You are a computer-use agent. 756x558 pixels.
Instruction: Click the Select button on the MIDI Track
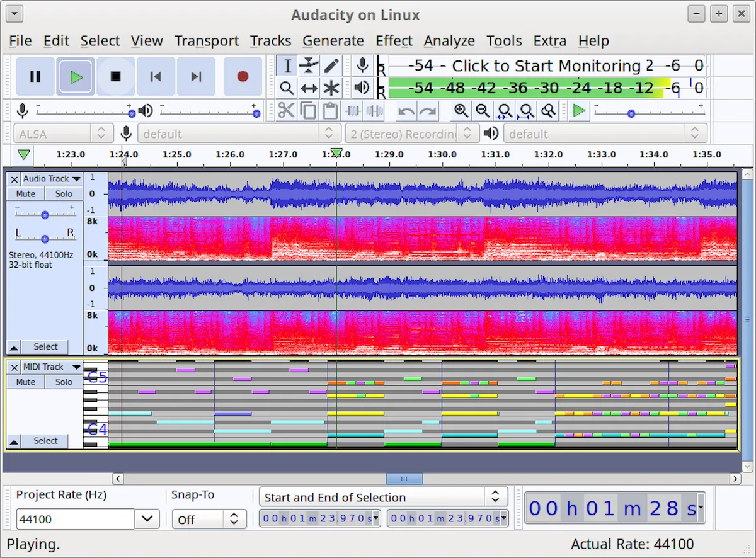click(x=45, y=440)
